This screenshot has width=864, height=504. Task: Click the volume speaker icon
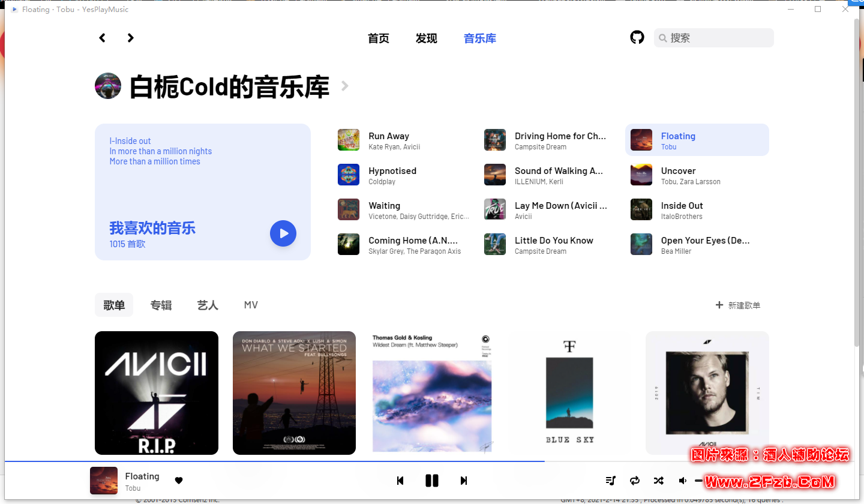pos(682,480)
